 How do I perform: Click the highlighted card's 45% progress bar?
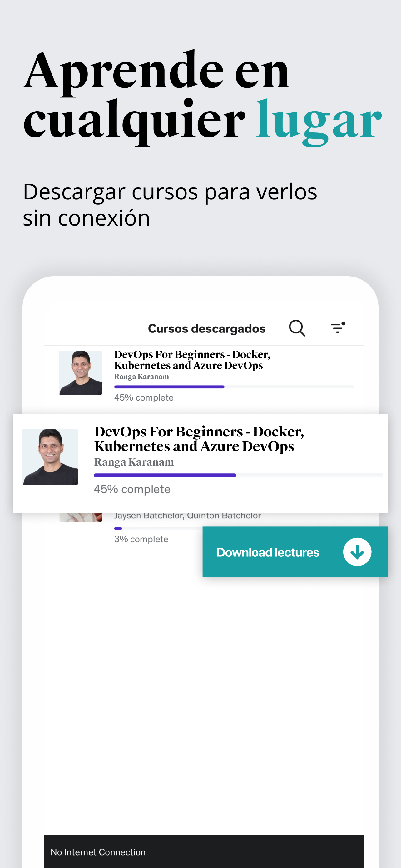click(x=238, y=475)
